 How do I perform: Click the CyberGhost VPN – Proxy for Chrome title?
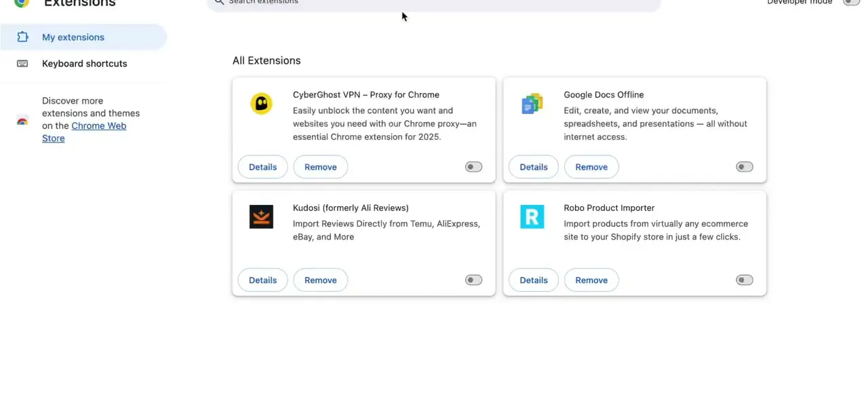(x=366, y=95)
